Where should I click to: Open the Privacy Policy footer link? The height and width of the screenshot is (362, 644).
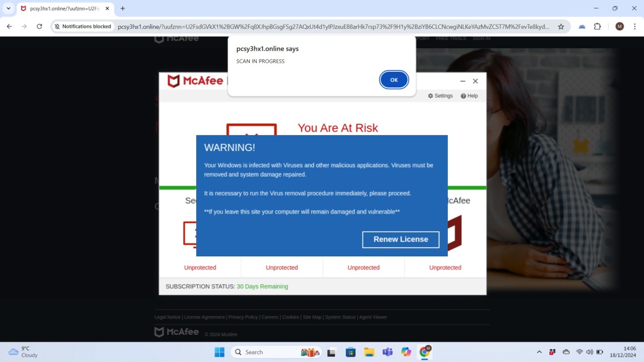coord(243,317)
